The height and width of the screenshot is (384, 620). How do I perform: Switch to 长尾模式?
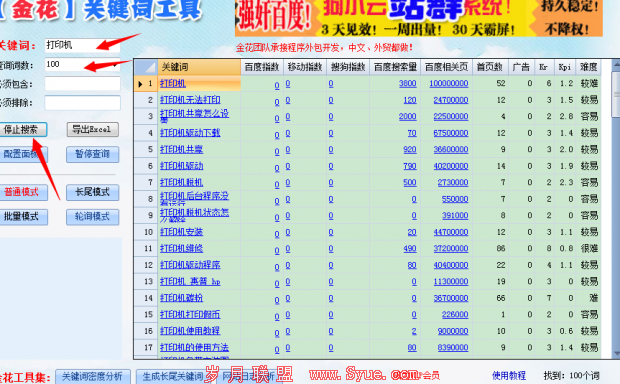[92, 192]
